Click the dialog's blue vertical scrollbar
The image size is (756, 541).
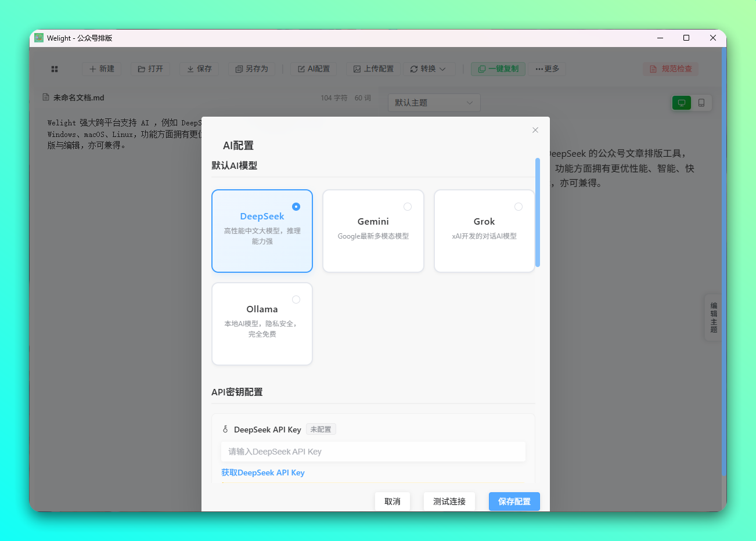tap(538, 212)
